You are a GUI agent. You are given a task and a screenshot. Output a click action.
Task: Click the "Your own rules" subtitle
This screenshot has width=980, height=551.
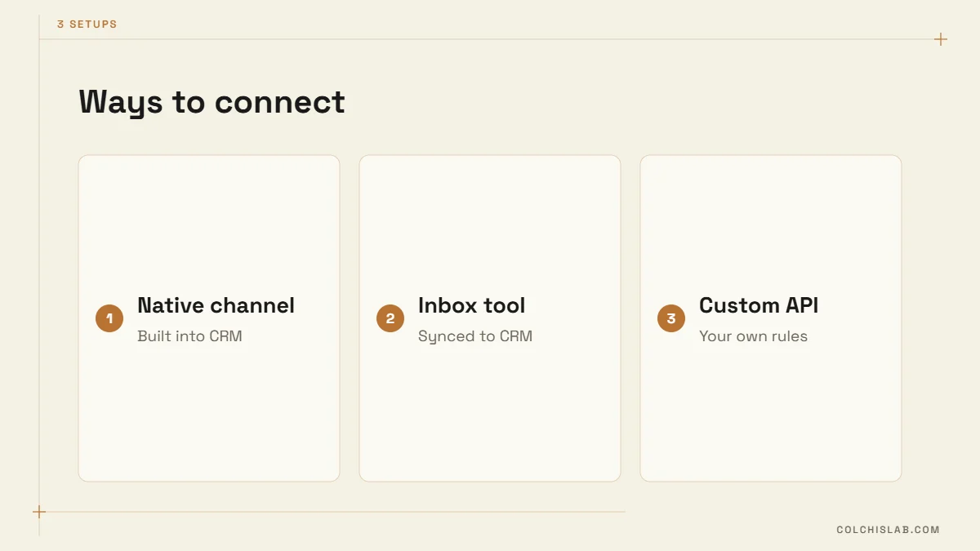[x=753, y=336]
